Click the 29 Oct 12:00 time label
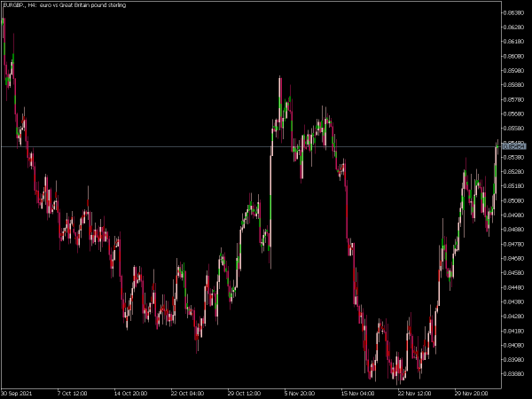The image size is (532, 399). pos(245,394)
